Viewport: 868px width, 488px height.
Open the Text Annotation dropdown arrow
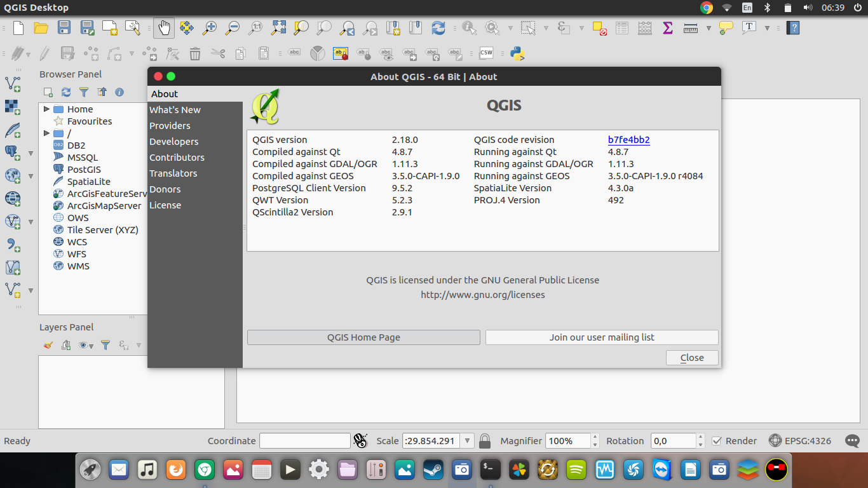point(767,28)
